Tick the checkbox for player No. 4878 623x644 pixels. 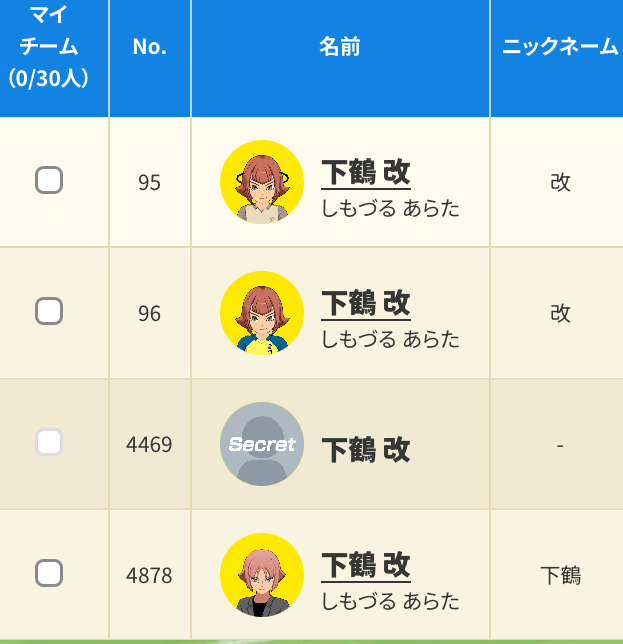click(49, 574)
